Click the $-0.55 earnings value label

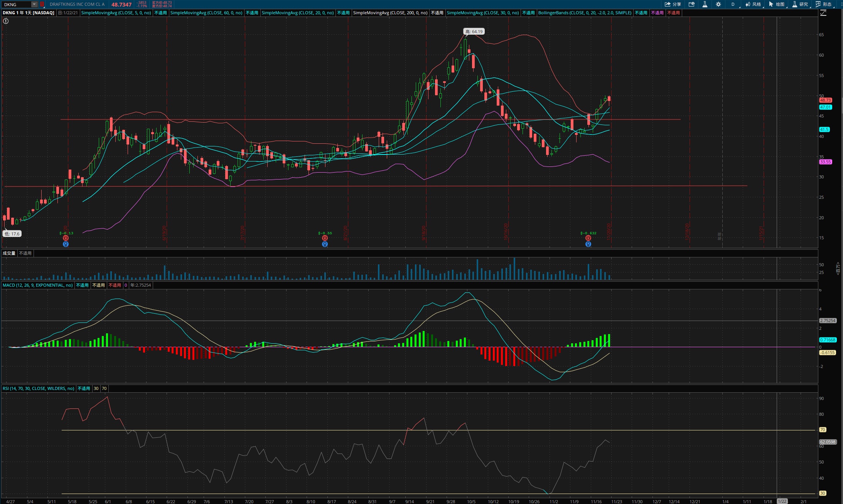click(x=325, y=233)
